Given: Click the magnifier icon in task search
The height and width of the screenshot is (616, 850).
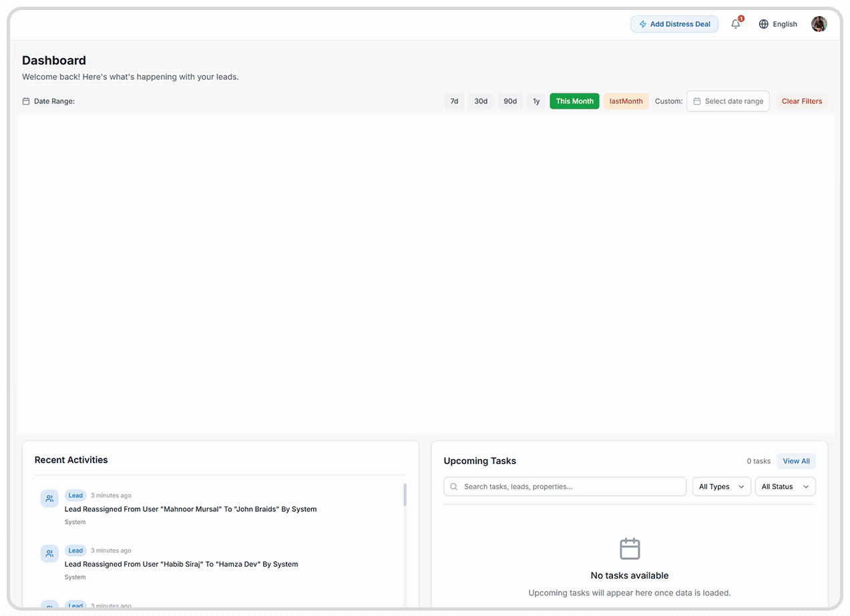Looking at the screenshot, I should [454, 487].
